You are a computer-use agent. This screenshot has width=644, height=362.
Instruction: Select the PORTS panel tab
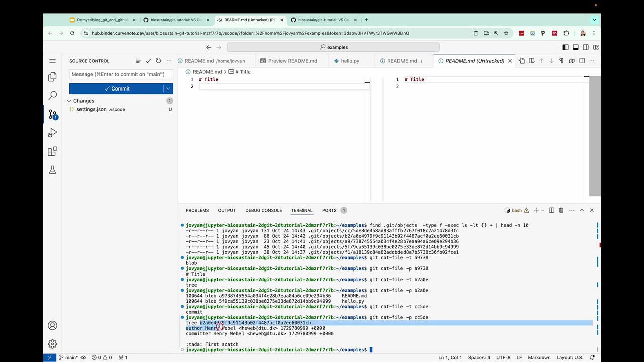[x=329, y=210]
